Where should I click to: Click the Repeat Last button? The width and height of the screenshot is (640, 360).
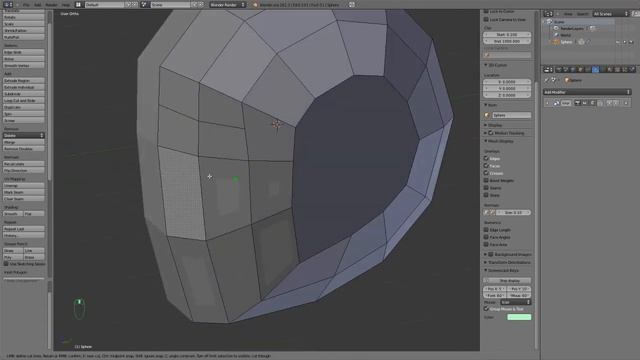(x=24, y=229)
